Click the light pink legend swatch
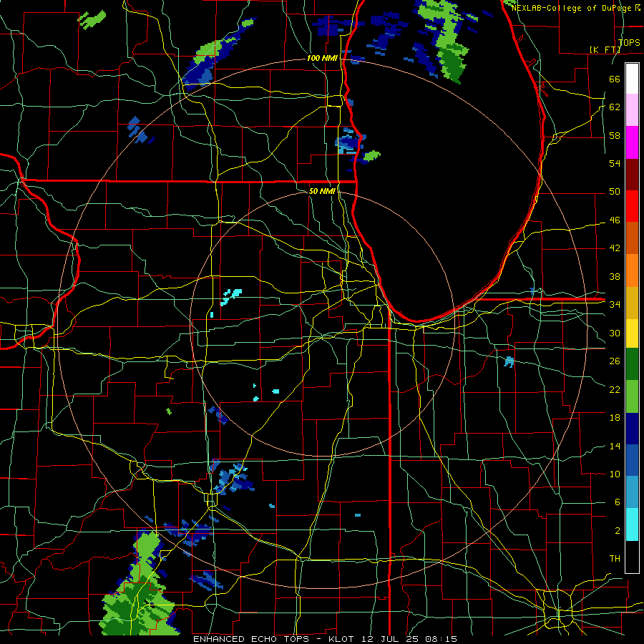The image size is (644, 644). (x=632, y=110)
